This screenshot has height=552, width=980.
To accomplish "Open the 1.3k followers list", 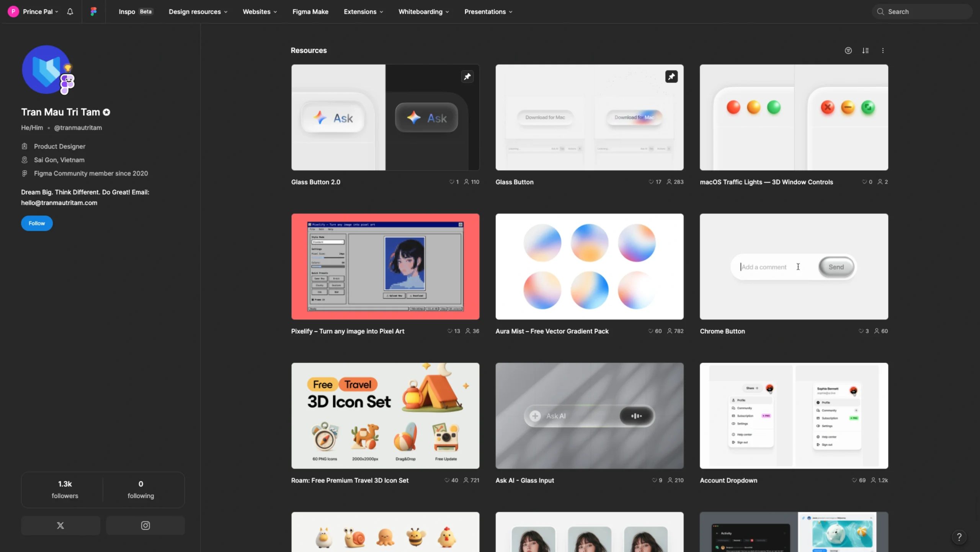I will pos(65,489).
